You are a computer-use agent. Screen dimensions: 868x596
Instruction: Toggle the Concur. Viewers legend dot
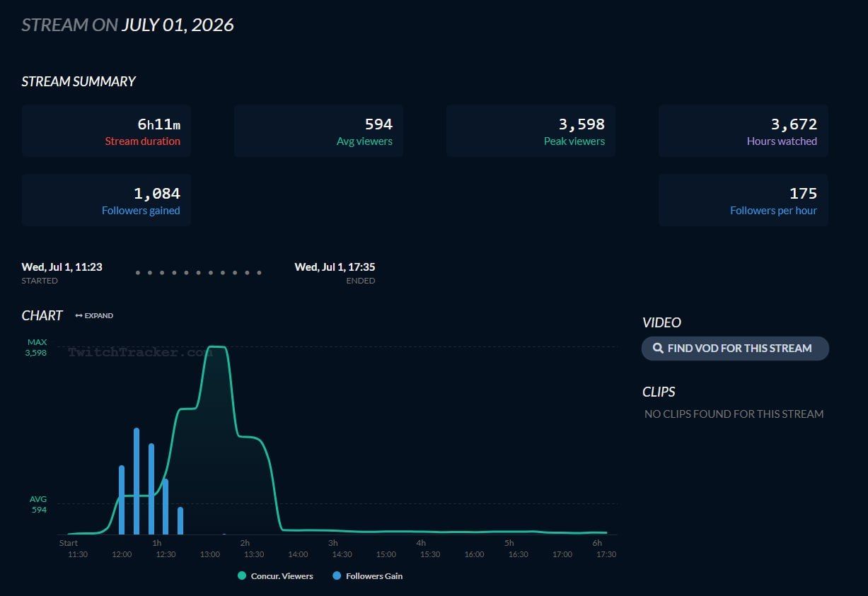[x=242, y=576]
